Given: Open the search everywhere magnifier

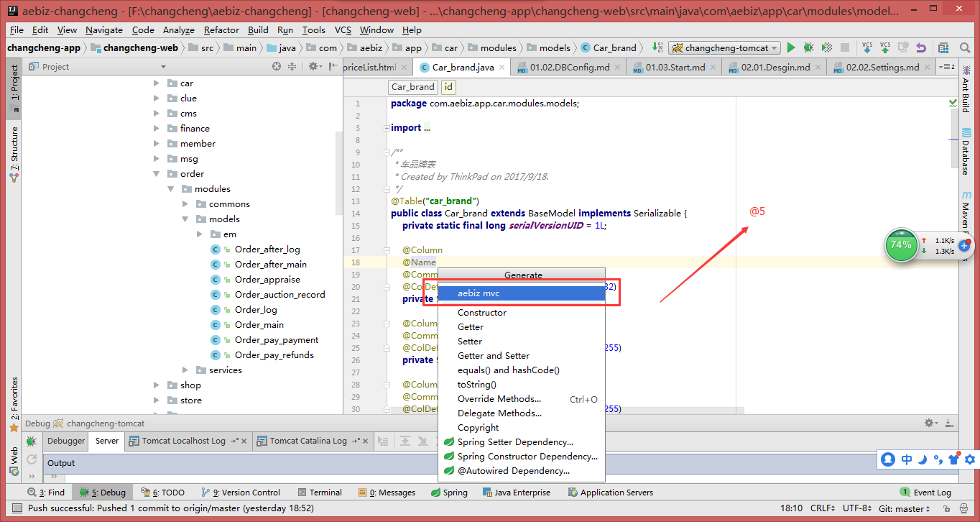Looking at the screenshot, I should click(964, 48).
